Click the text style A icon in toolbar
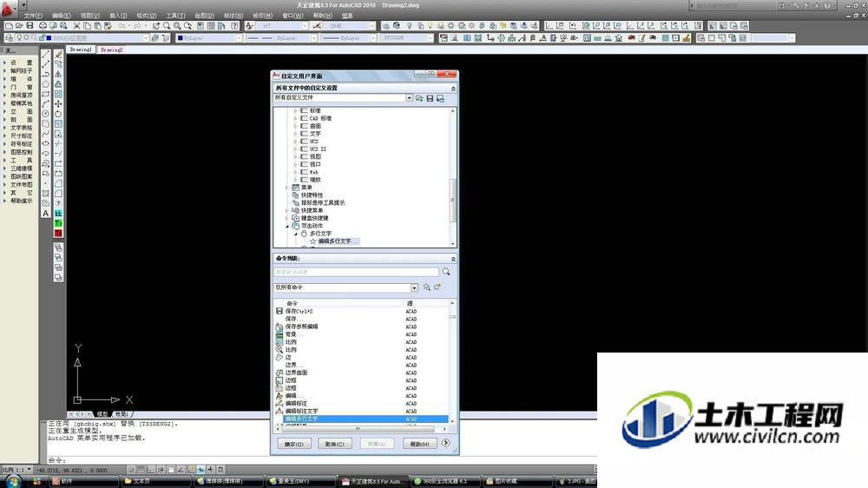 (249, 25)
